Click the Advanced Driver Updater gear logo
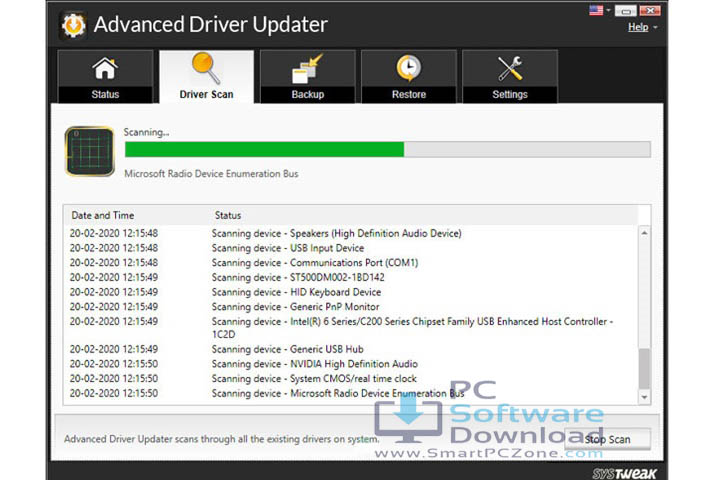The image size is (720, 480). [73, 25]
